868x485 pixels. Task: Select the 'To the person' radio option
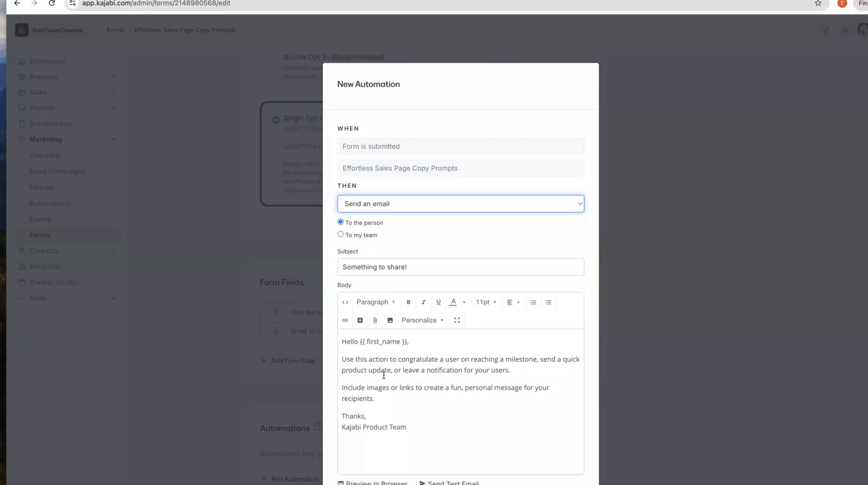(340, 222)
